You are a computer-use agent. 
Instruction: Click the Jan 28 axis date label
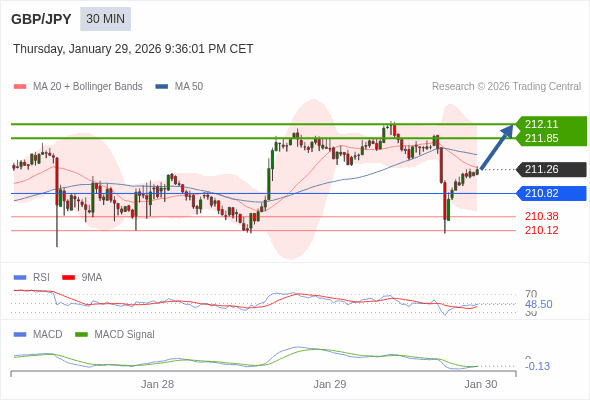157,384
